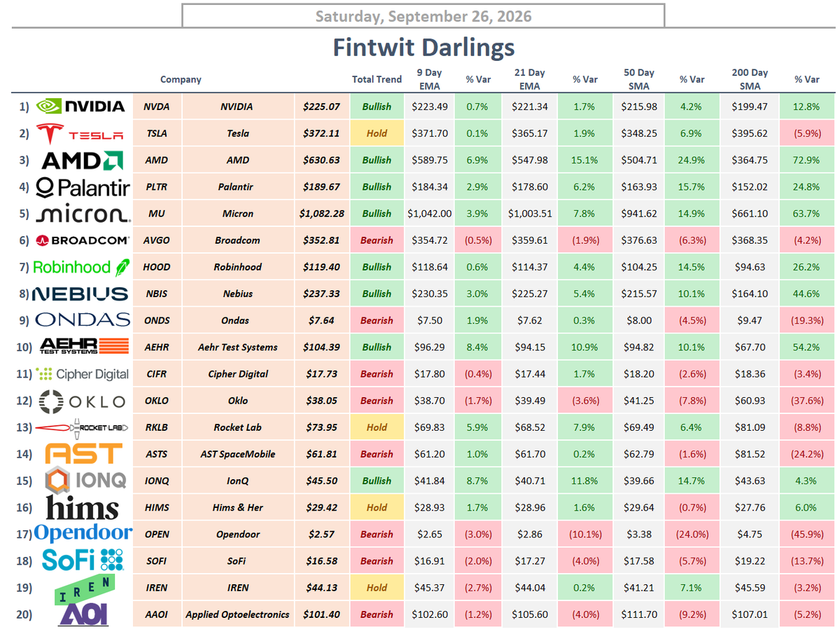The width and height of the screenshot is (840, 634).
Task: Click the Hims & Her company name
Action: 239,507
